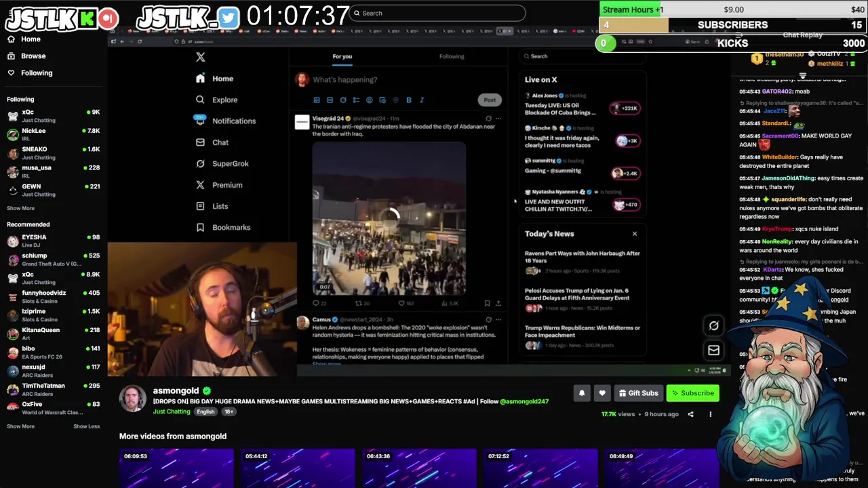Open TimTheTatman recommended channel

click(x=54, y=389)
